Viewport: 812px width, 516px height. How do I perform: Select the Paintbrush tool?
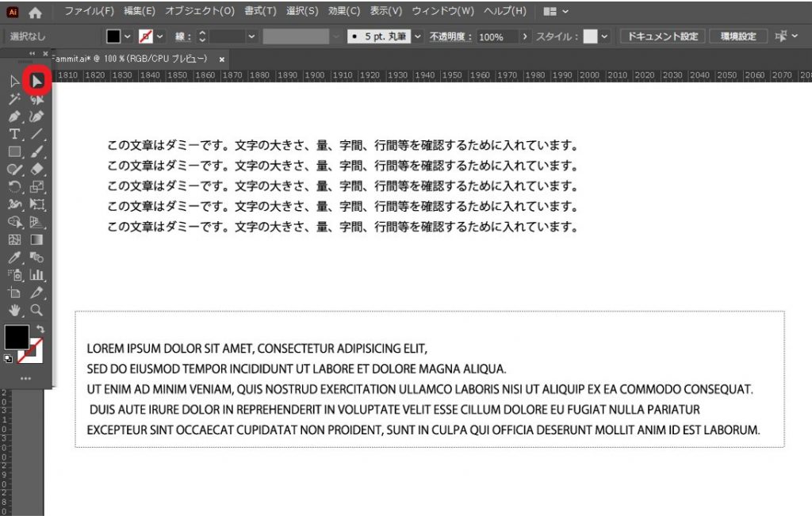tap(36, 151)
